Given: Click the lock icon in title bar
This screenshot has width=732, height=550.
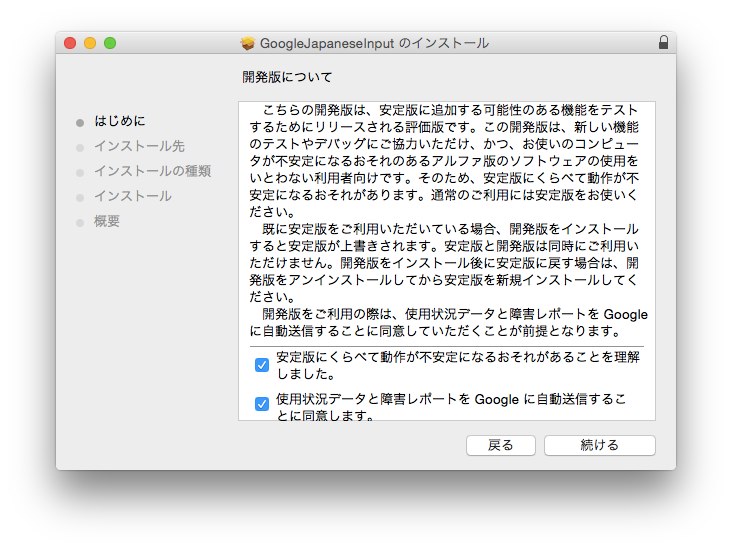Looking at the screenshot, I should (x=663, y=42).
